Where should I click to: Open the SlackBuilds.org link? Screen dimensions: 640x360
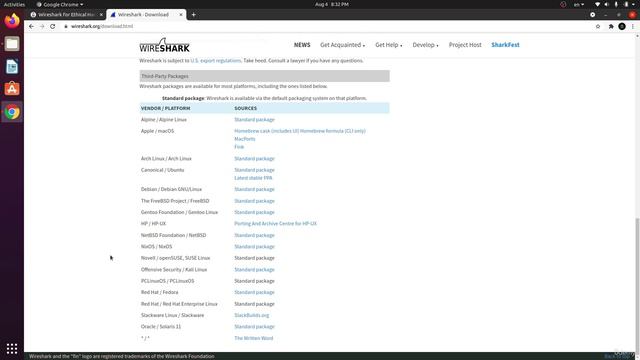click(251, 315)
